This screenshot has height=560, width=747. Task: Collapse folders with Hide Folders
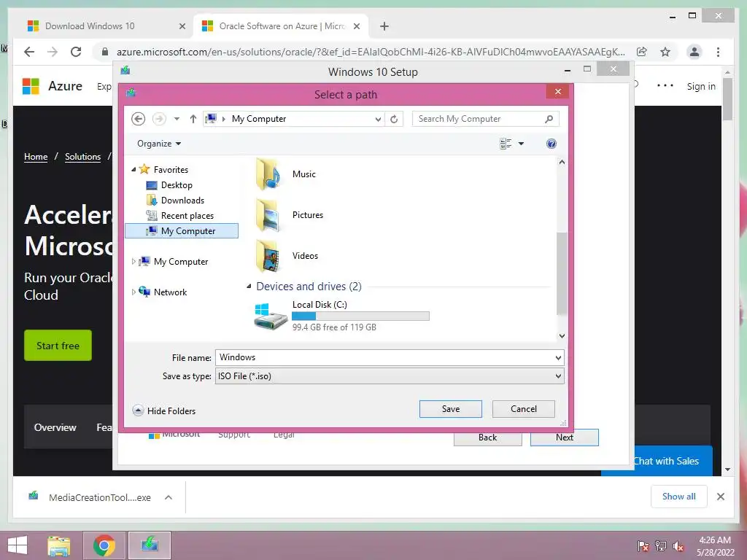coord(164,411)
